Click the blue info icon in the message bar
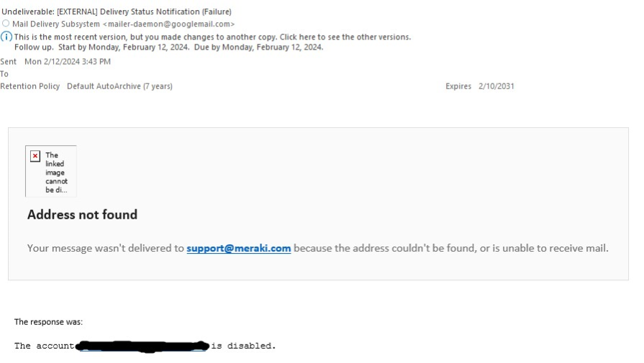 click(6, 37)
